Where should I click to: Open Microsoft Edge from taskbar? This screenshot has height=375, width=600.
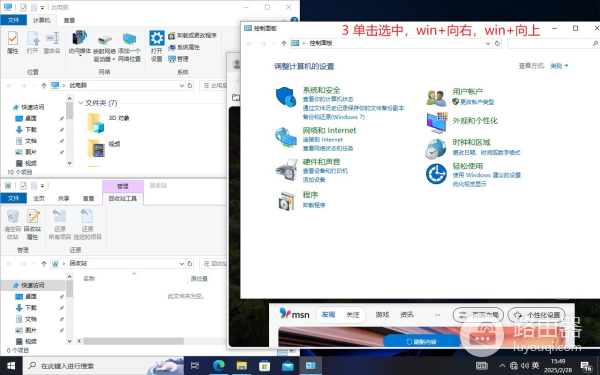pos(218,366)
